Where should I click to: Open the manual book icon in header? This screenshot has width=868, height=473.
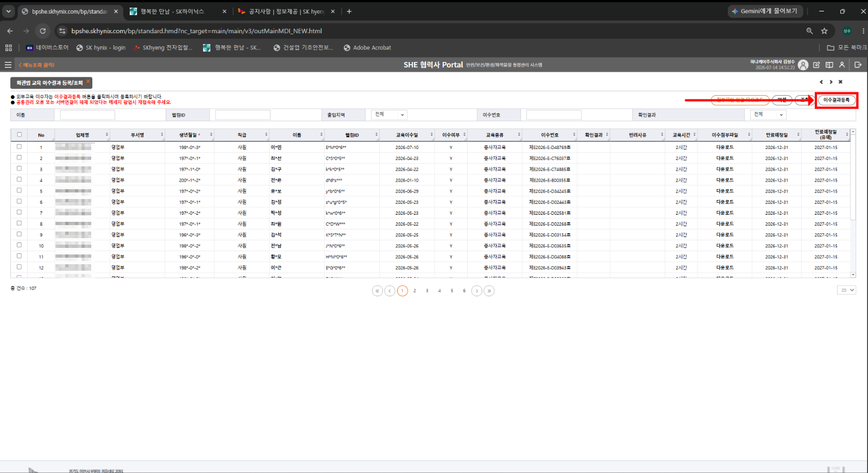829,65
